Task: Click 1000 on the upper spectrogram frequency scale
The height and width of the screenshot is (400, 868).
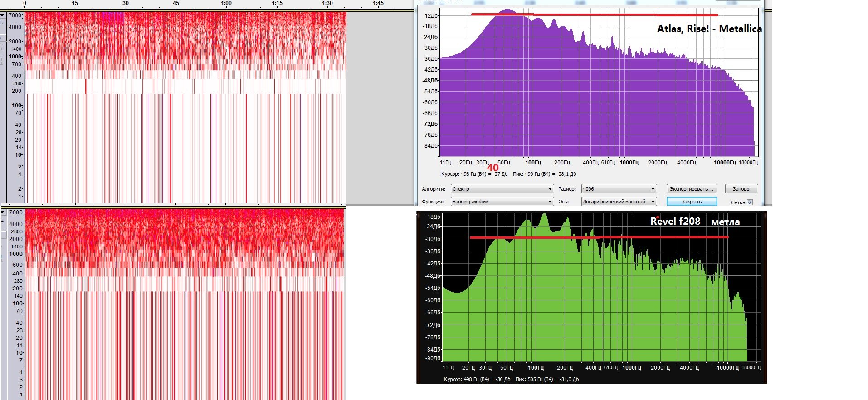Action: coord(15,57)
